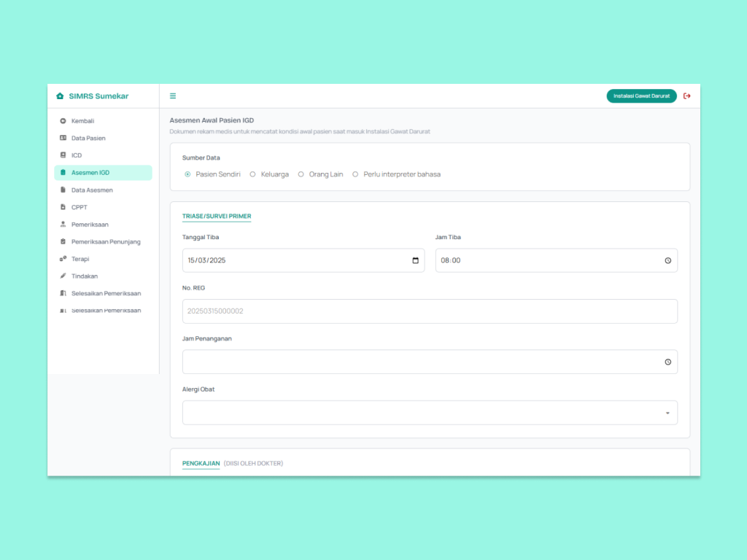Click the hamburger menu icon
This screenshot has height=560, width=747.
click(x=173, y=96)
